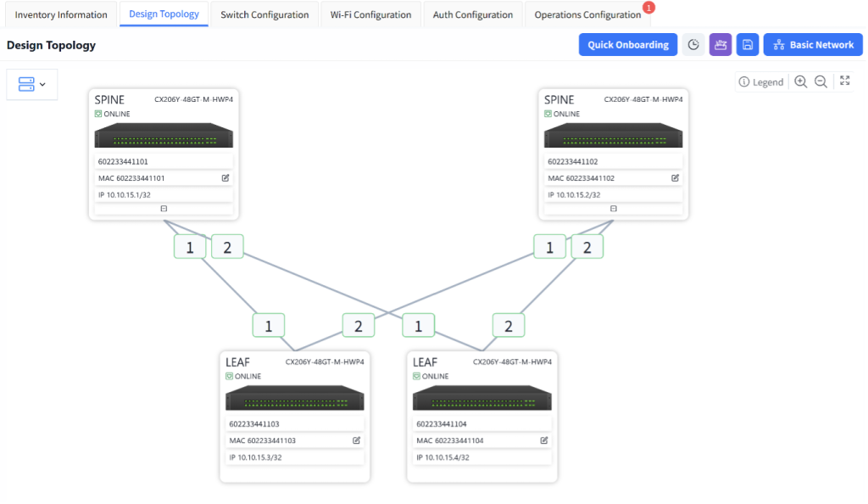Click the switch image of 602233441102
Image resolution: width=868 pixels, height=504 pixels.
614,135
